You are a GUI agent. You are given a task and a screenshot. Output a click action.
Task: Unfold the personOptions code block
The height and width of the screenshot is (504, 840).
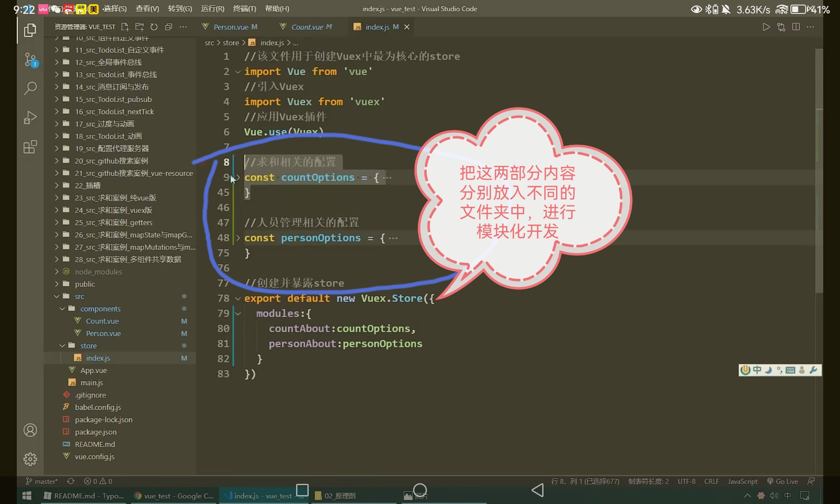(238, 238)
